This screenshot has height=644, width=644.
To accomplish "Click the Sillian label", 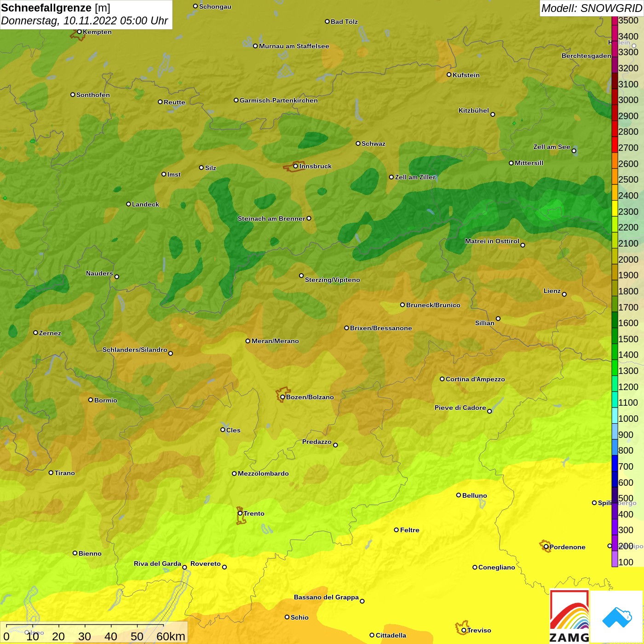I will pos(485,323).
